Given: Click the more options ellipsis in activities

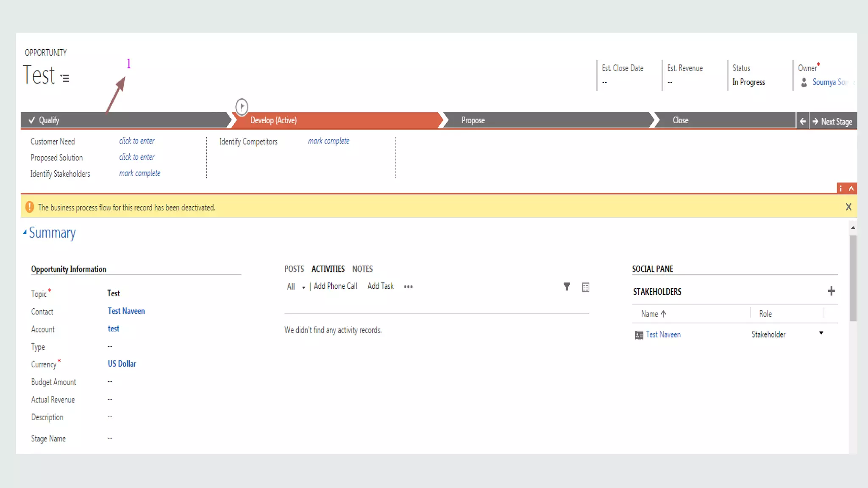Looking at the screenshot, I should coord(408,287).
